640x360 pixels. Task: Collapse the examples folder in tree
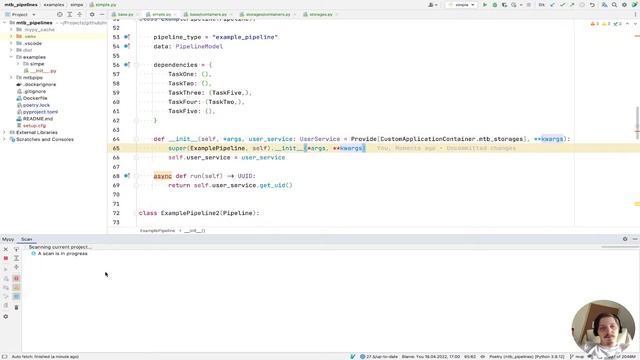click(x=11, y=57)
